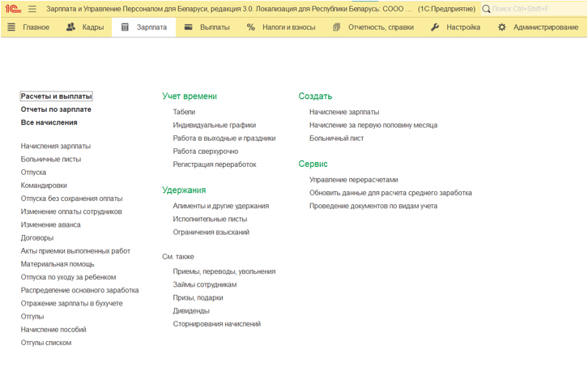Click the Кадры people icon
Viewport: 588px width, 367px height.
click(70, 27)
